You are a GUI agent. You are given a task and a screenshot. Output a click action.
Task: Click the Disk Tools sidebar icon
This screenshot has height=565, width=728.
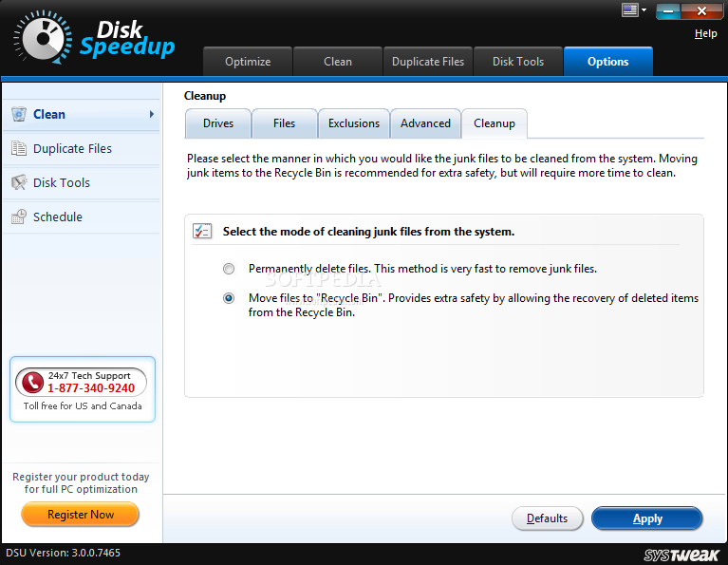pos(19,182)
